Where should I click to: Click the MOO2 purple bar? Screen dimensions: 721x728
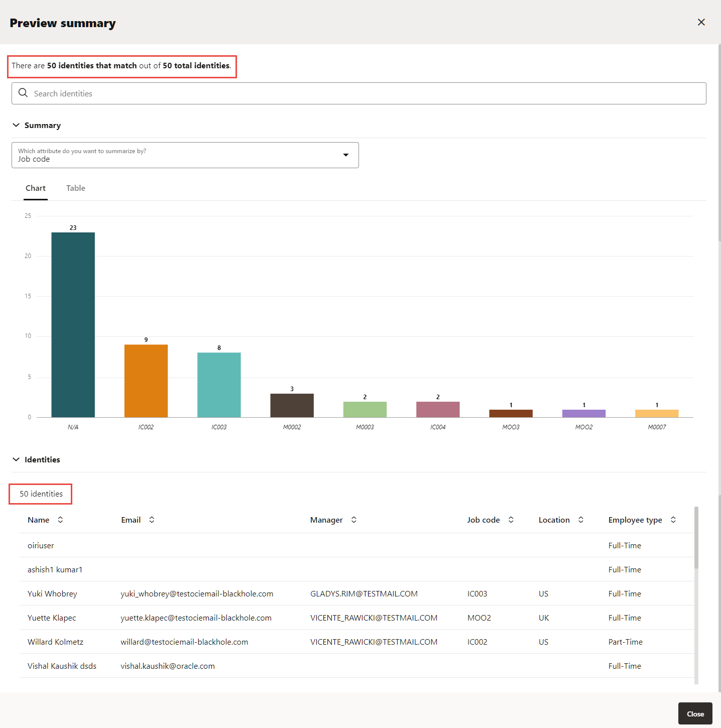584,413
